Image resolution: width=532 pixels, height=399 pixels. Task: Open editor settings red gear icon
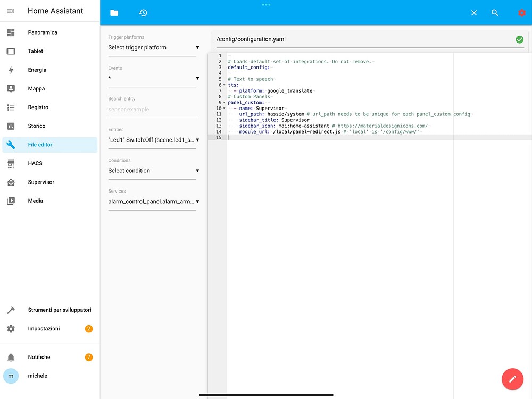point(522,13)
